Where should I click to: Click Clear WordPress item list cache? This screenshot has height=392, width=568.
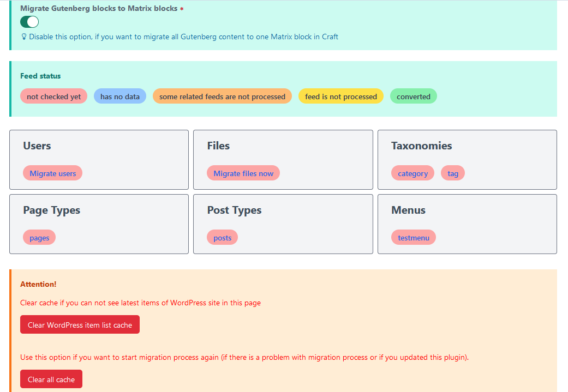point(80,324)
